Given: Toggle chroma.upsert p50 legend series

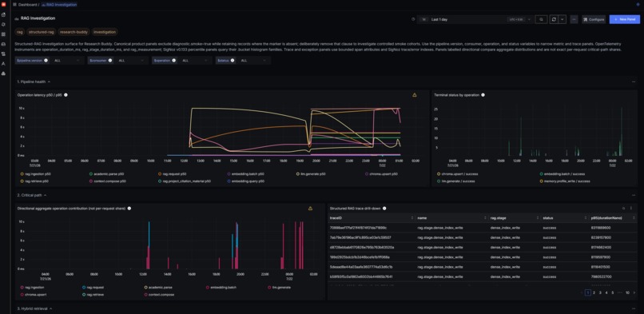Looking at the screenshot, I should point(382,173).
